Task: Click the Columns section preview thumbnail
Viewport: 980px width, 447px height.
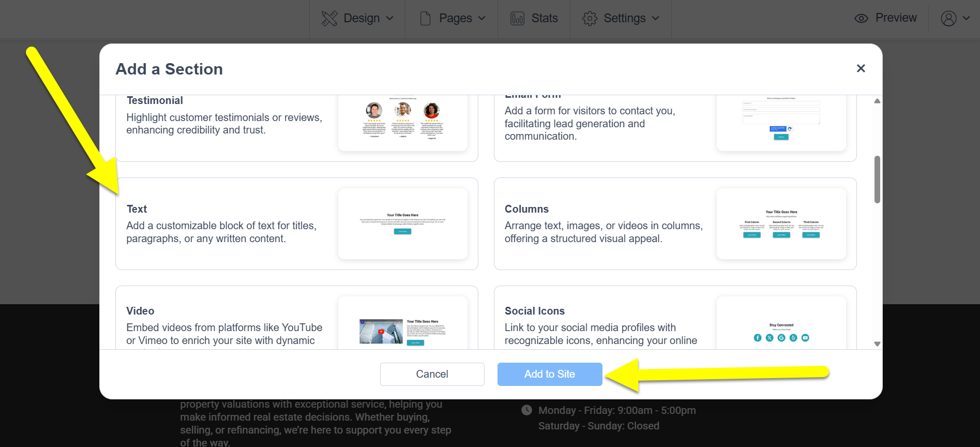Action: (781, 224)
